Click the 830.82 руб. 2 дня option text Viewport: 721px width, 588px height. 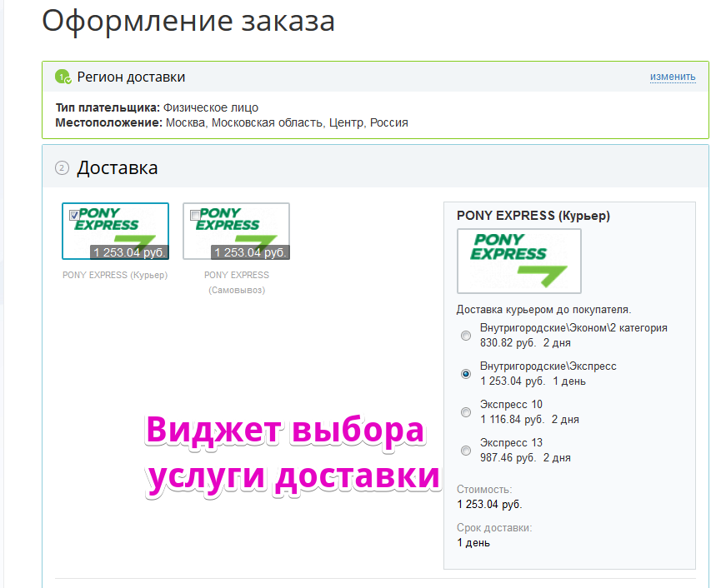point(526,343)
